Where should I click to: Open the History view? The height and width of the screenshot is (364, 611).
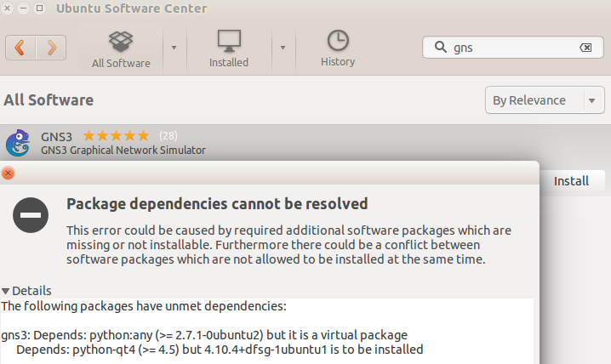tap(338, 48)
